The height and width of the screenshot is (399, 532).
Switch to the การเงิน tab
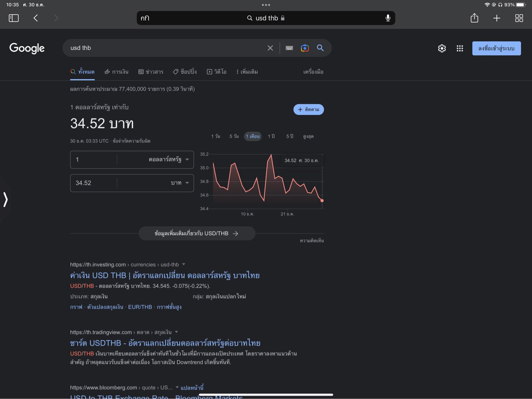pyautogui.click(x=116, y=72)
